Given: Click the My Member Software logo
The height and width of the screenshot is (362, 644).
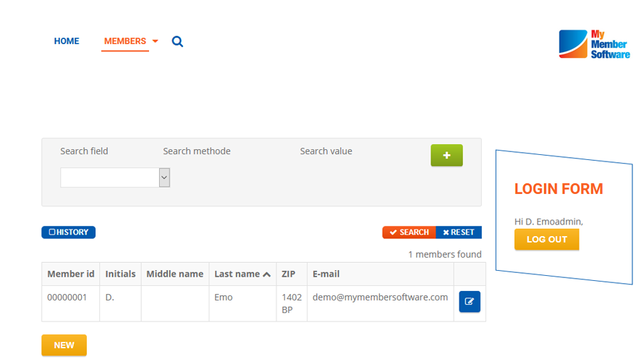Looking at the screenshot, I should [x=594, y=44].
